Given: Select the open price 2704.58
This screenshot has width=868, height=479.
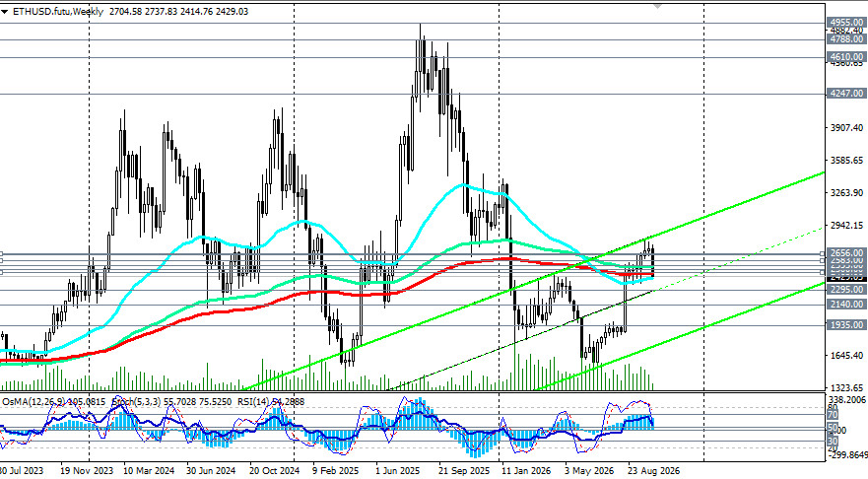Looking at the screenshot, I should coord(125,11).
